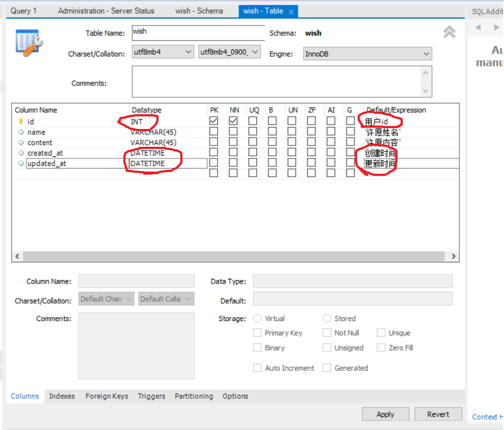Click the Revert button
Image resolution: width=504 pixels, height=430 pixels.
tap(438, 414)
